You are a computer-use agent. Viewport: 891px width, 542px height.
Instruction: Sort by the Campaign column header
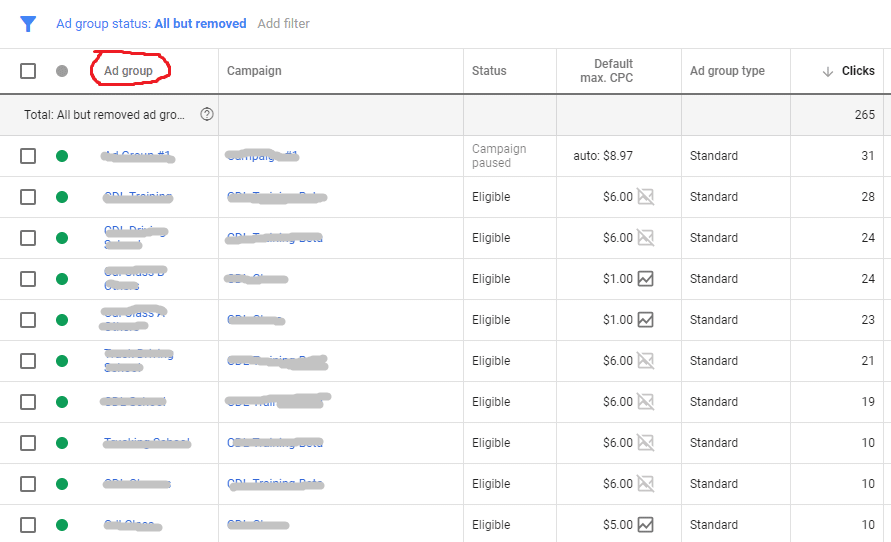[x=254, y=71]
